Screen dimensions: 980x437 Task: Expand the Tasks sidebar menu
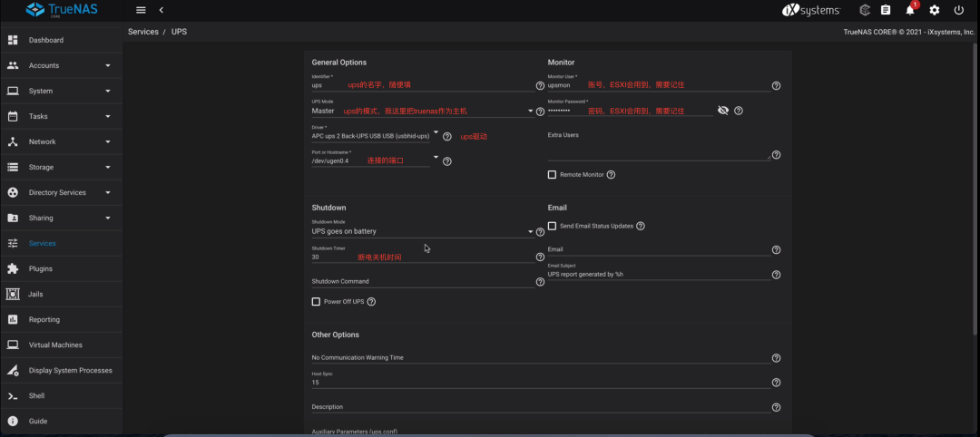(62, 116)
